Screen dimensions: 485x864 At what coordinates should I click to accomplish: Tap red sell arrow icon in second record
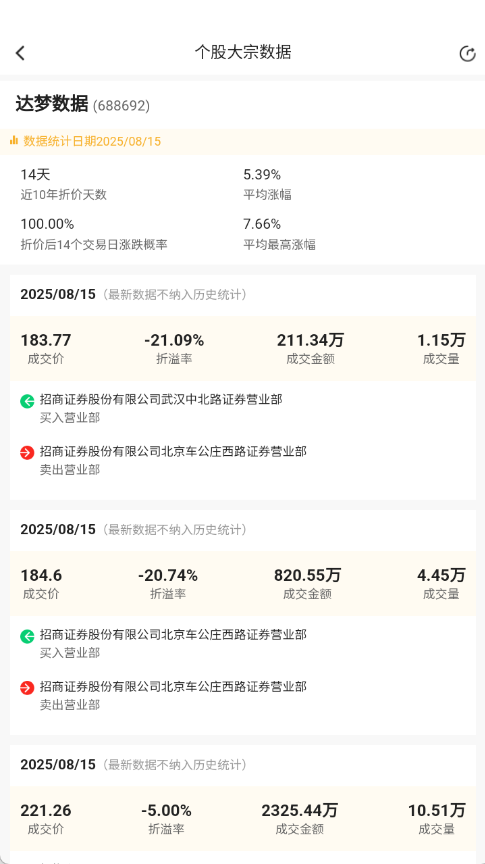click(28, 688)
